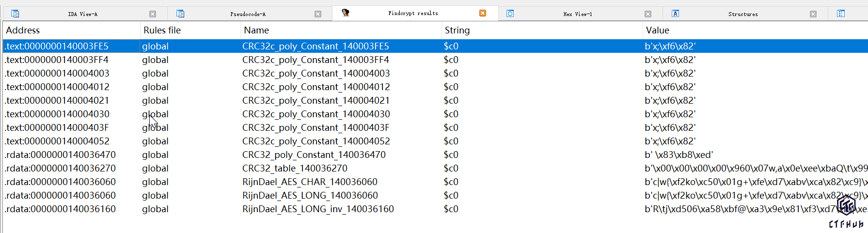Close the IDA View-A tab
The image size is (868, 233).
coord(153,14)
